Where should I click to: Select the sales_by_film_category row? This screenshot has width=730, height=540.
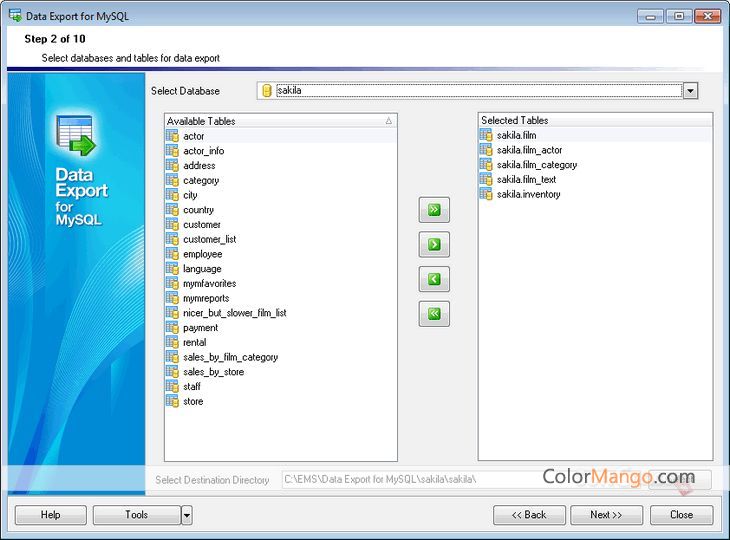coord(281,357)
